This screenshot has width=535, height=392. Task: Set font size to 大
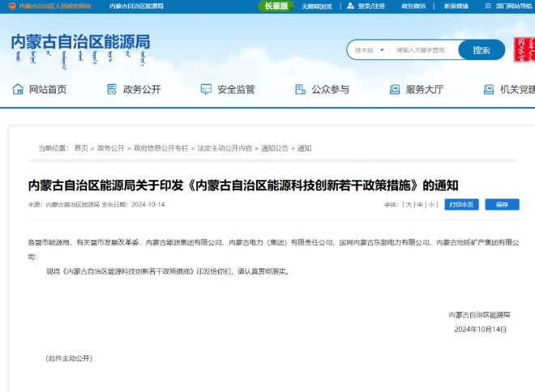tap(409, 205)
